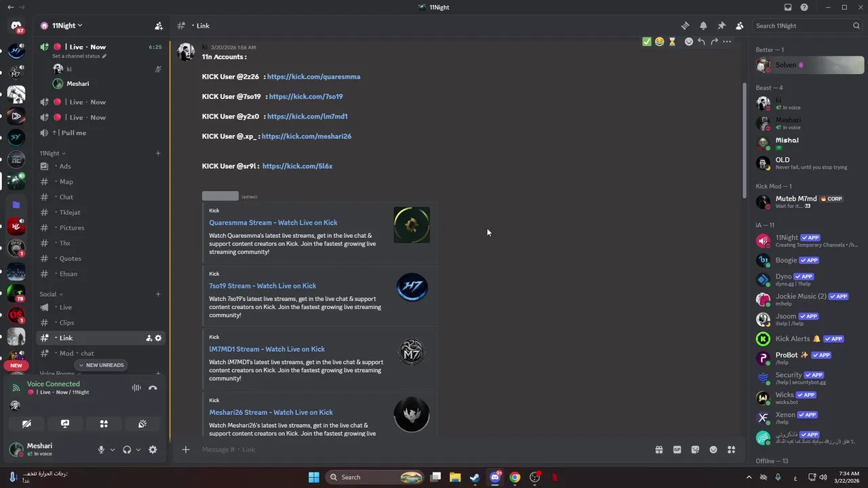Add a channel to 11Night category
The image size is (868, 488).
pyautogui.click(x=158, y=153)
